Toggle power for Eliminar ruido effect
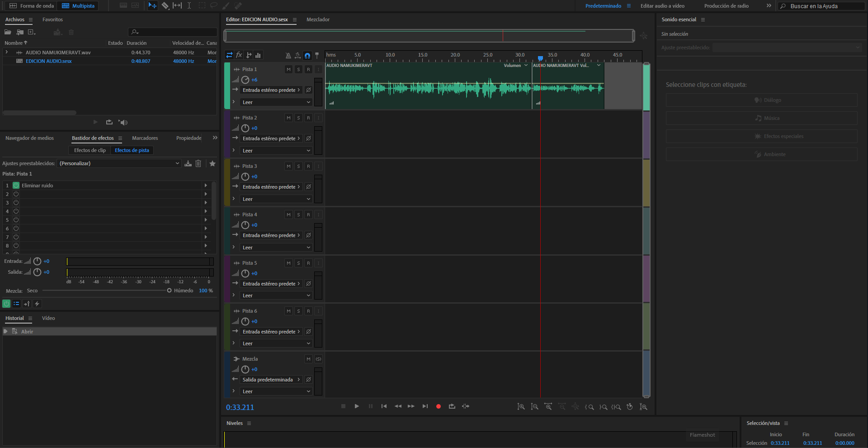 pos(16,186)
